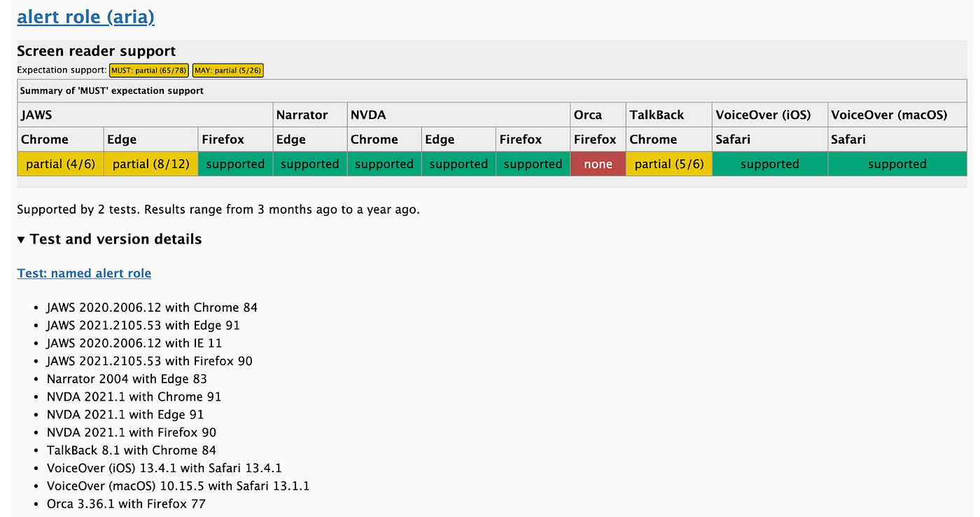Select the 'supported' cell under JAWS Firefox
Viewport: 980px width, 517px height.
pyautogui.click(x=235, y=164)
